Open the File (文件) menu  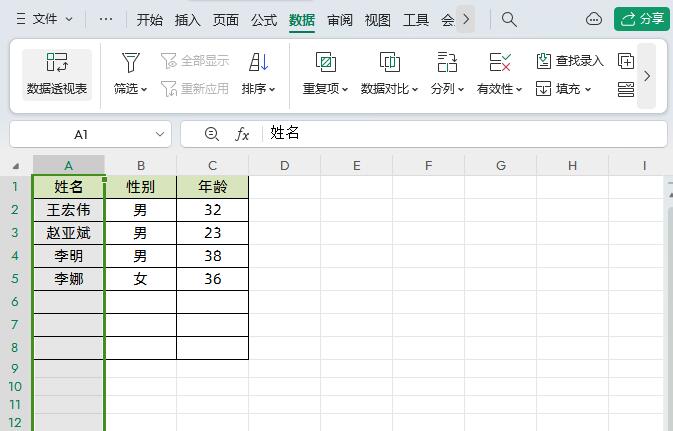(x=45, y=19)
